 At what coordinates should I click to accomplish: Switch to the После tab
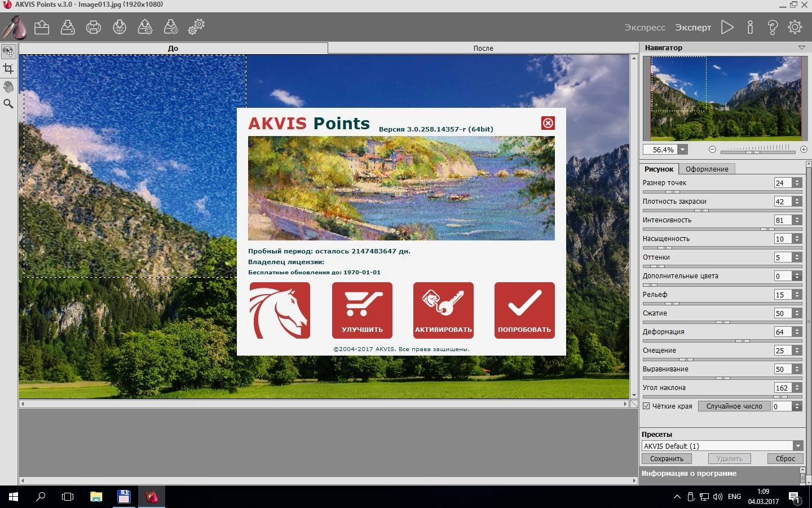click(483, 48)
